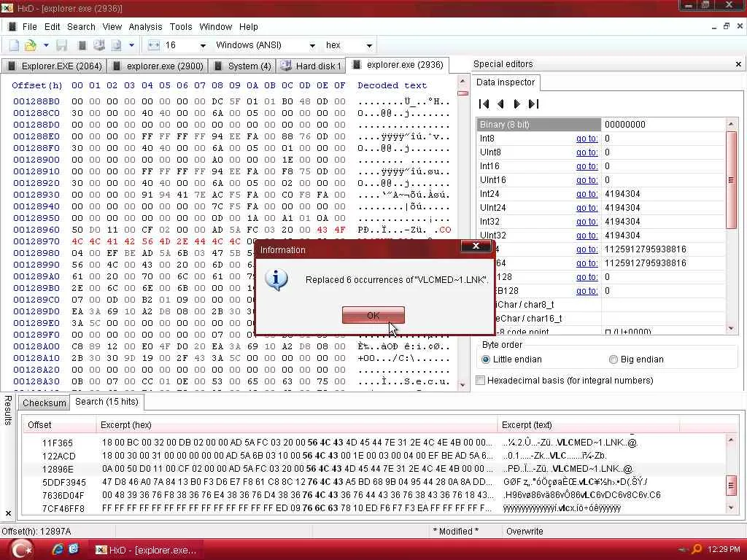Screen dimensions: 747x560
Task: Click go to link for Int8
Action: [587, 139]
